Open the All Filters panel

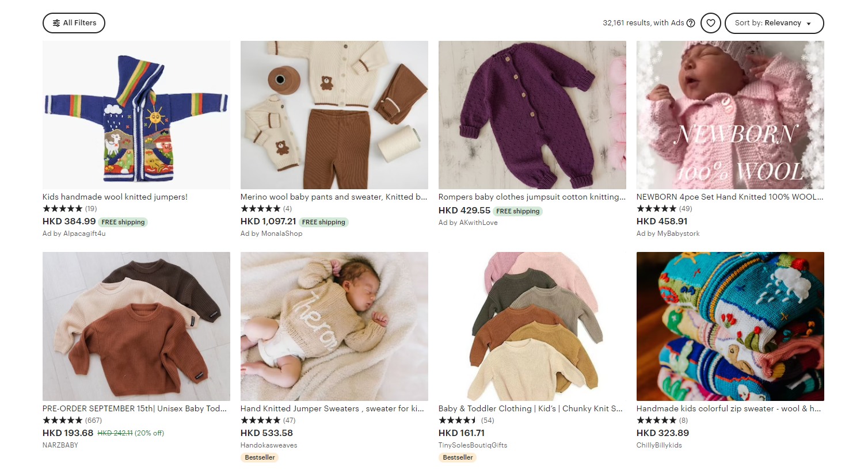(x=74, y=23)
